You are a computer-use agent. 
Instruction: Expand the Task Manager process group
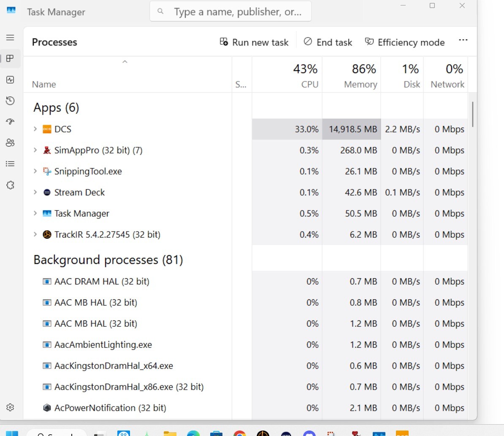coord(35,213)
